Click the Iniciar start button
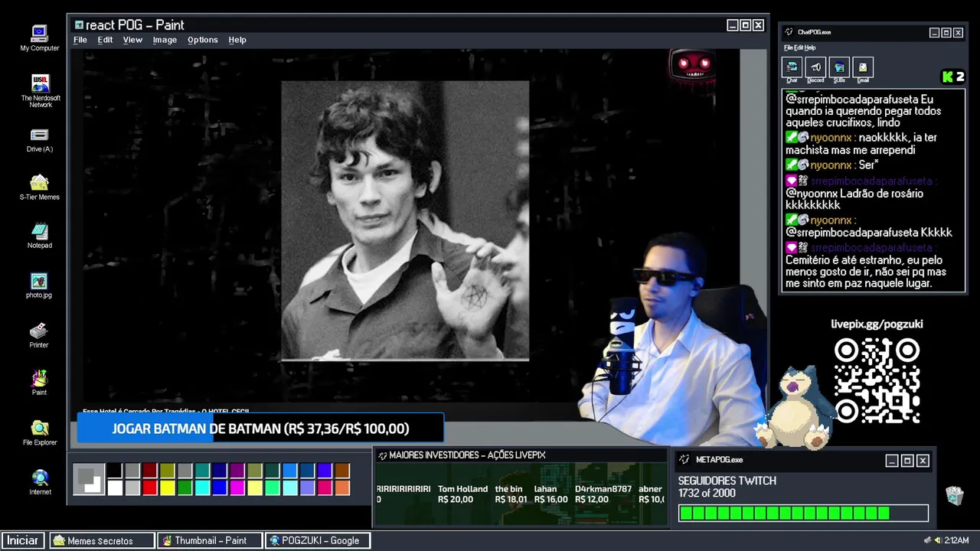This screenshot has height=551, width=980. pos(23,540)
